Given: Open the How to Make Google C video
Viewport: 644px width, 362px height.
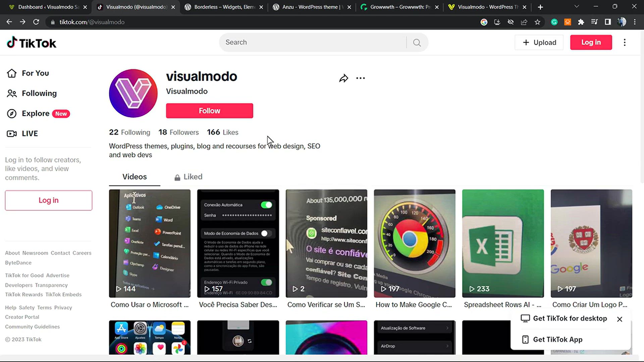Looking at the screenshot, I should tap(415, 243).
